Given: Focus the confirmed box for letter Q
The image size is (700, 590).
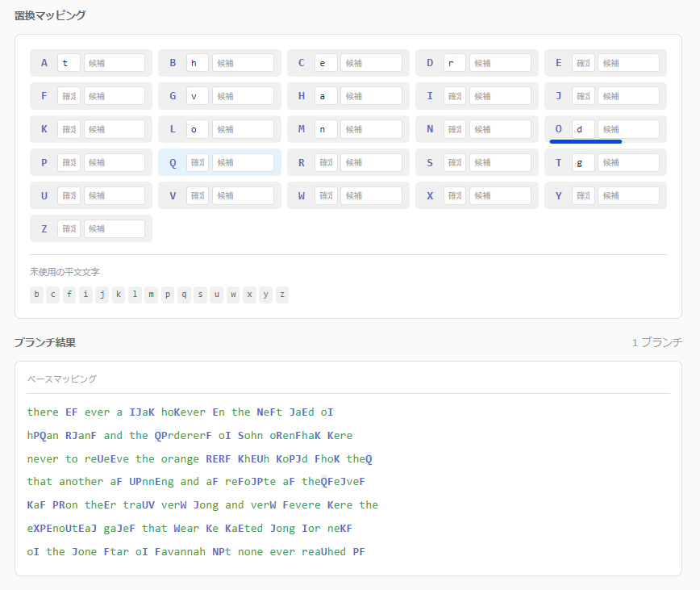Looking at the screenshot, I should click(x=198, y=163).
